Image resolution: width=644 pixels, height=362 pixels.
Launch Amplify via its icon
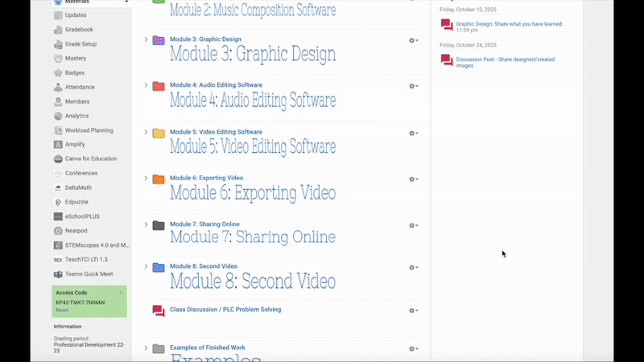click(x=58, y=145)
